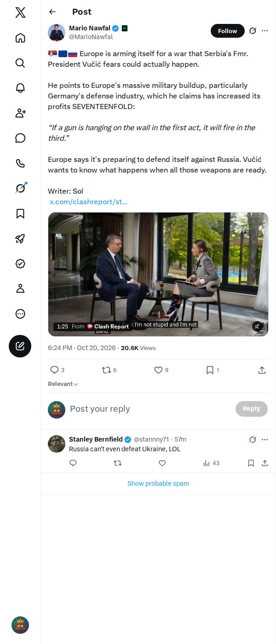
Task: Open Bookmarks in left sidebar
Action: pos(20,213)
